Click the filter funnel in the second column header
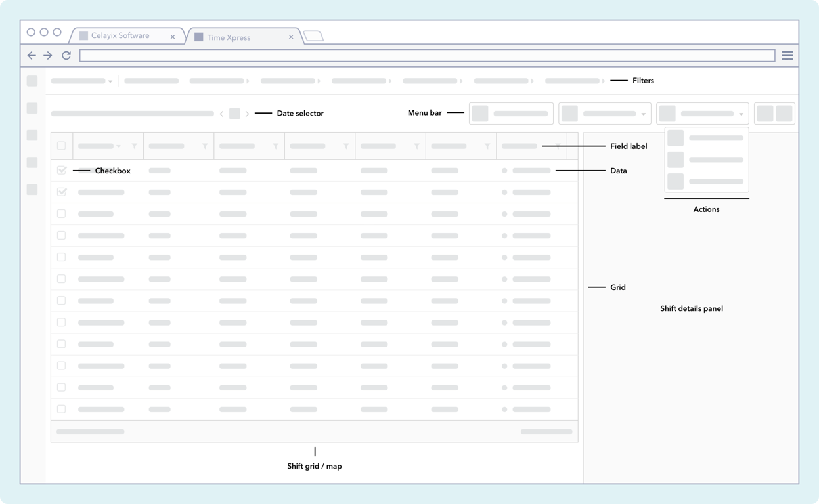 pos(205,146)
